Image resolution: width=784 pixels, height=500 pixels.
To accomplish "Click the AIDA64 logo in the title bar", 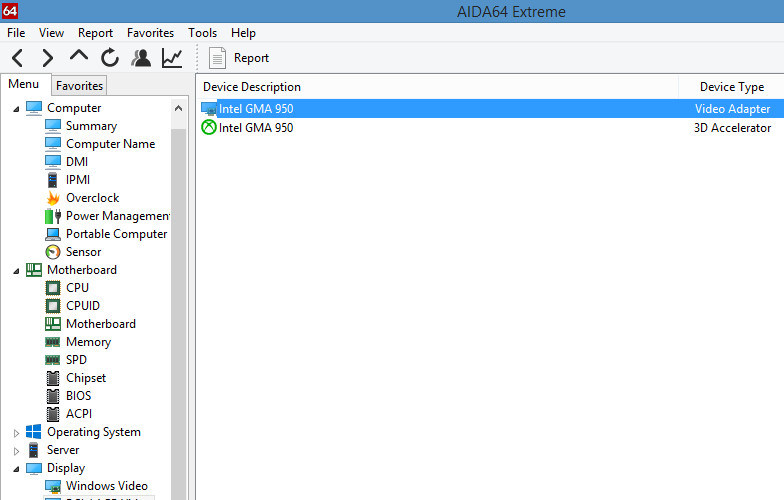I will pyautogui.click(x=10, y=10).
